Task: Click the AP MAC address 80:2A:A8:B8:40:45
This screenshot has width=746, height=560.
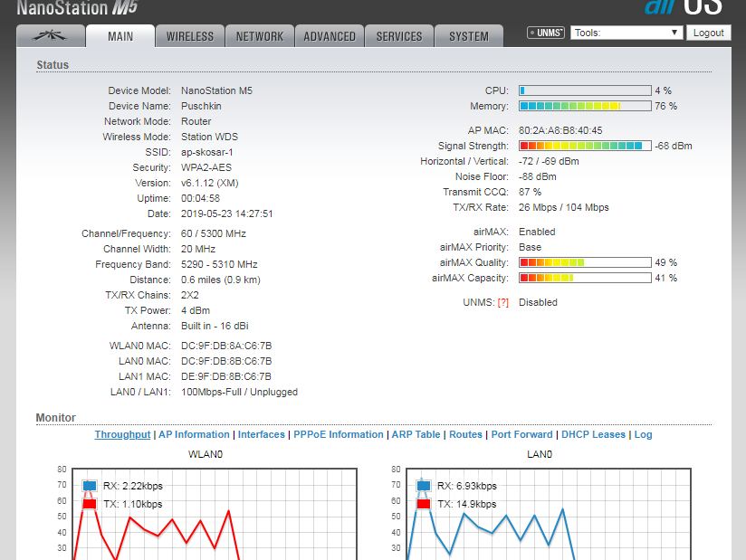Action: (x=560, y=130)
